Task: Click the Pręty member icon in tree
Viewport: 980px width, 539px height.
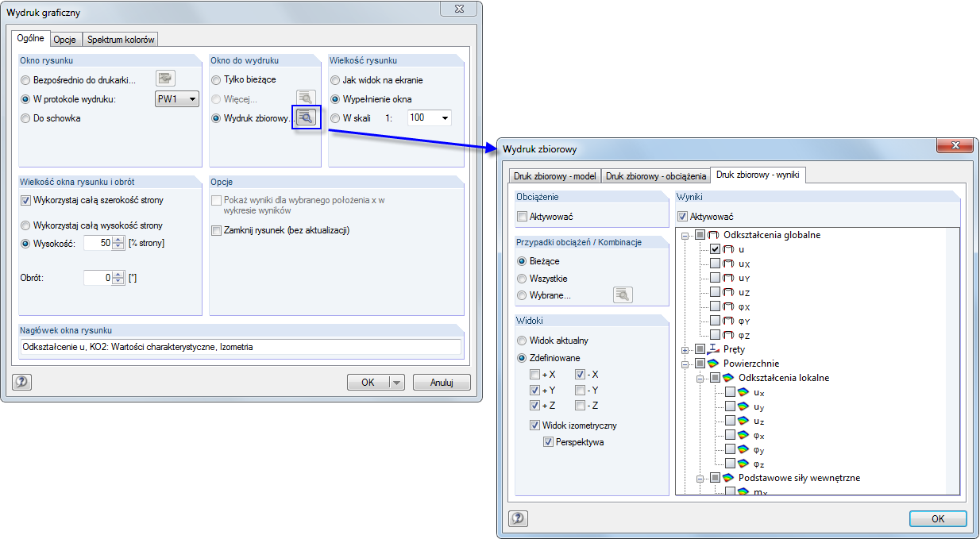Action: click(x=713, y=349)
